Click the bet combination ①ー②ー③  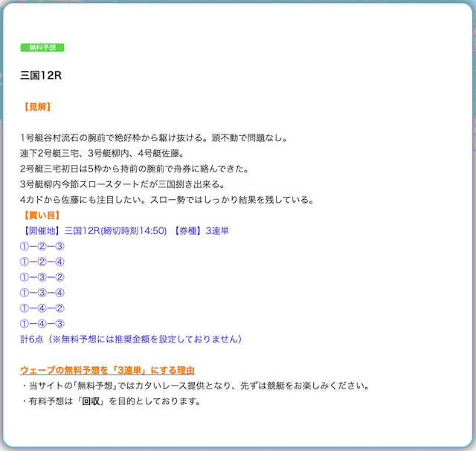click(x=42, y=246)
